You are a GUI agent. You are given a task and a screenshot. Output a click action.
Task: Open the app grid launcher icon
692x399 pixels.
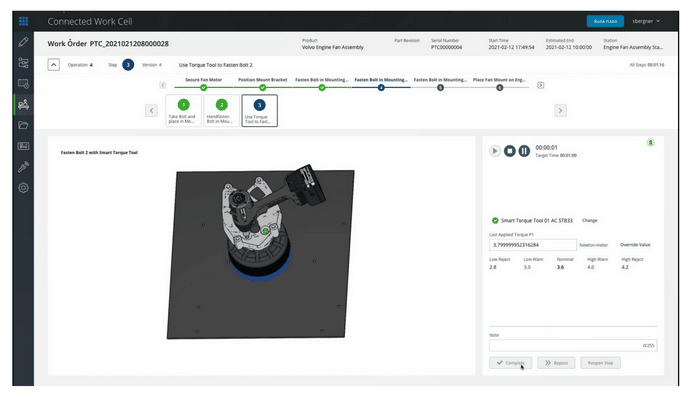click(23, 21)
